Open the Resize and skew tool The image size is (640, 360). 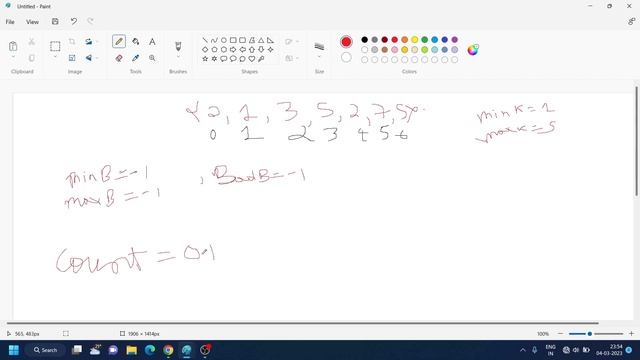click(x=72, y=58)
